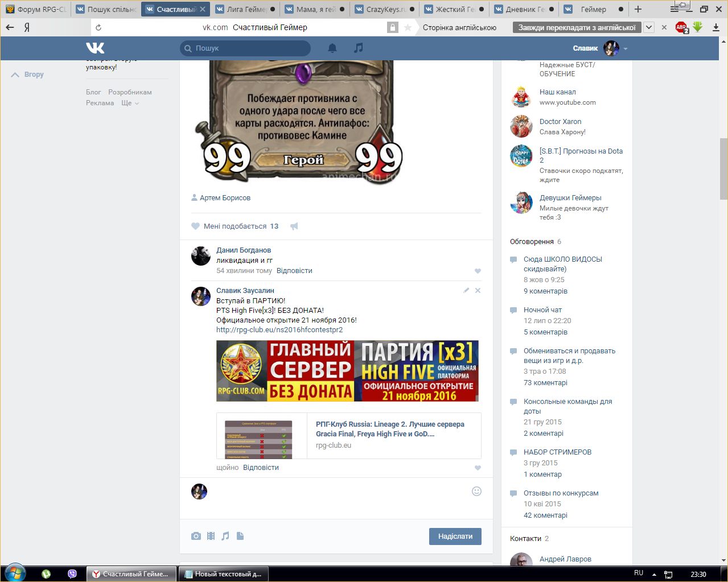The height and width of the screenshot is (582, 728).
Task: Open uTorrent from the taskbar
Action: click(46, 574)
